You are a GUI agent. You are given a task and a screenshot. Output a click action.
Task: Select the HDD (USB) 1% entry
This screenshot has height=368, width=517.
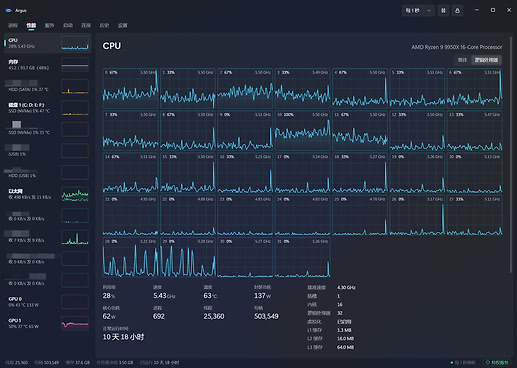pyautogui.click(x=48, y=172)
